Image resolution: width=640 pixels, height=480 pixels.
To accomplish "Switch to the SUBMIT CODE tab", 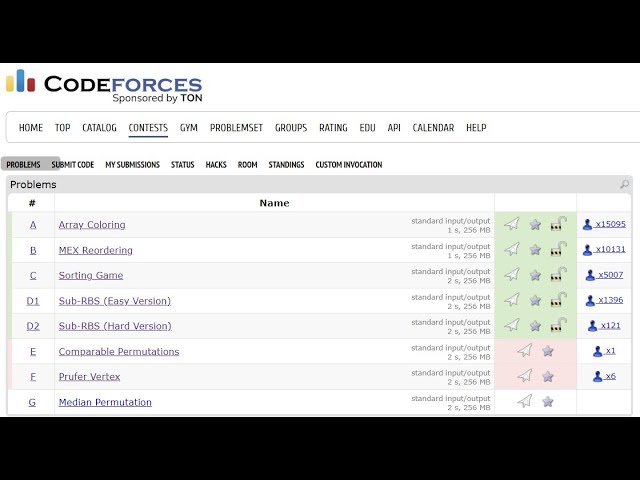I will 73,164.
